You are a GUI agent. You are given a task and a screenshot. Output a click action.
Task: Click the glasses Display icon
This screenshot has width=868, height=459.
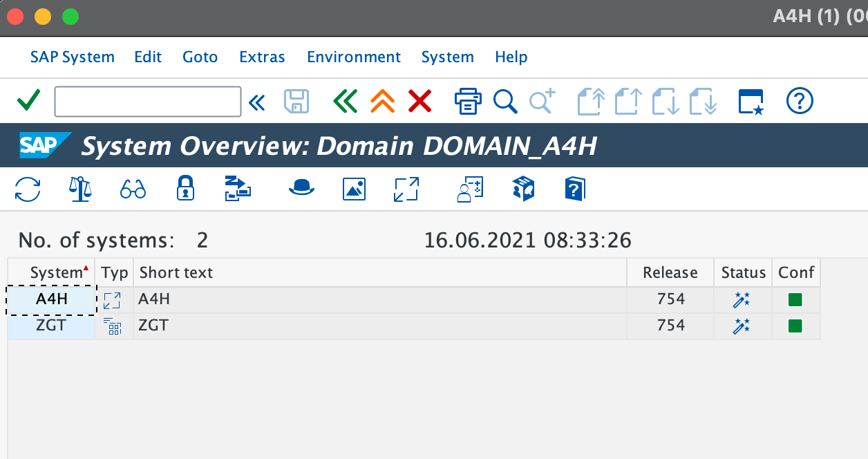tap(133, 189)
